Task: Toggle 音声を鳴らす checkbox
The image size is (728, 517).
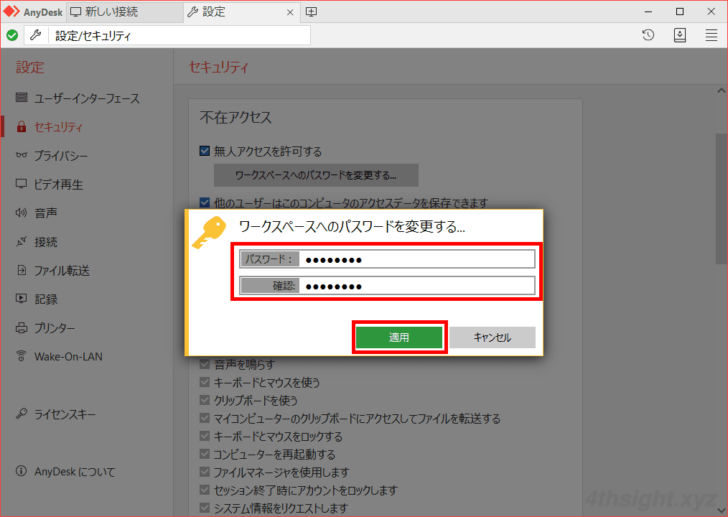Action: (205, 364)
